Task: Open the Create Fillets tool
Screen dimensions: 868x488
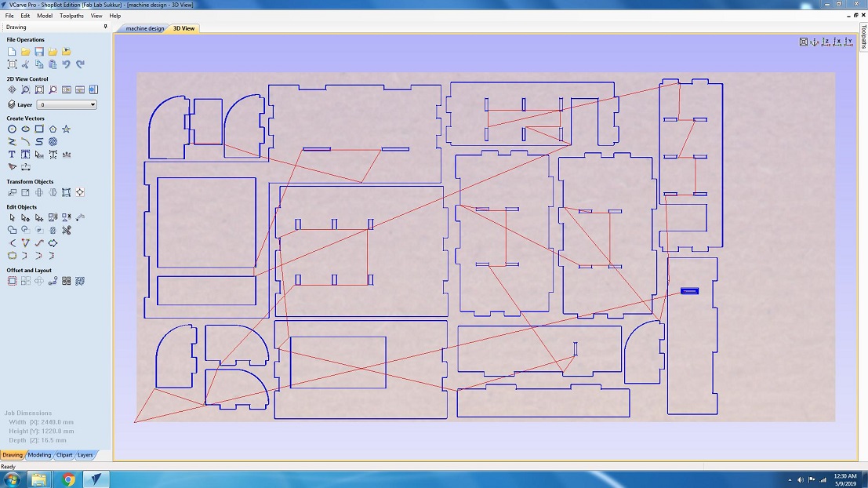Action: (x=12, y=243)
